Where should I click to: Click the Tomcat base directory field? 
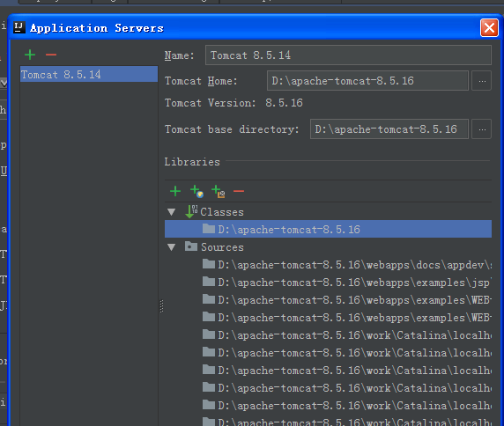[389, 129]
